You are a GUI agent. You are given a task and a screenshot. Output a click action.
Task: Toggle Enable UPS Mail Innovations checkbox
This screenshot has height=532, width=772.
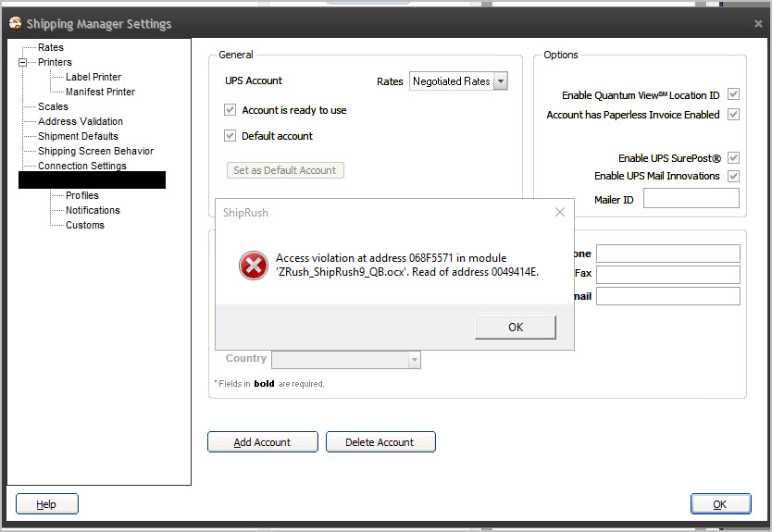[734, 176]
